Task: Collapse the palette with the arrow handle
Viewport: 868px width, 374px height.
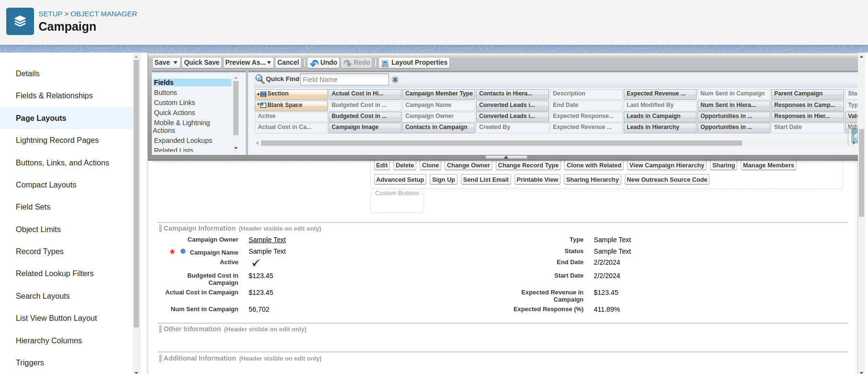Action: click(506, 157)
